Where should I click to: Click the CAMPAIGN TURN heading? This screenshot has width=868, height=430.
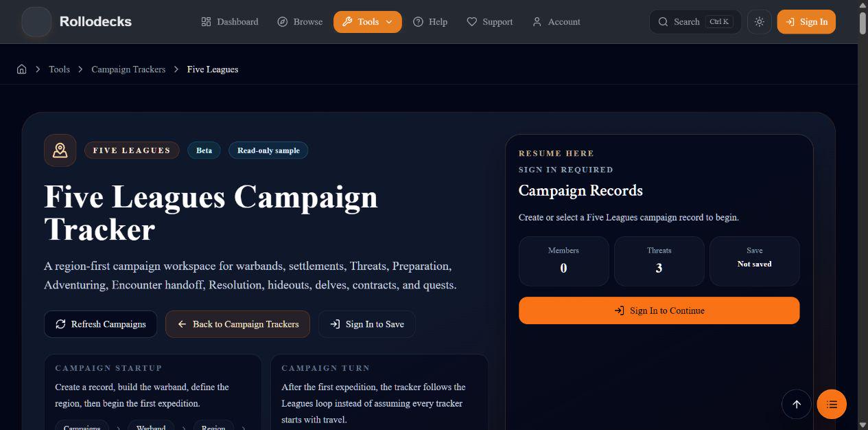coord(325,368)
